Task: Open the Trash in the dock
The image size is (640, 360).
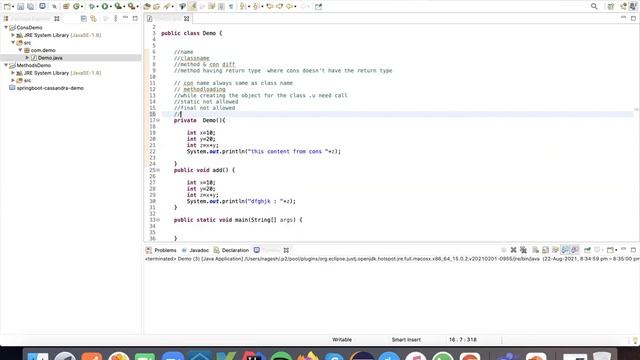Action: [x=602, y=356]
